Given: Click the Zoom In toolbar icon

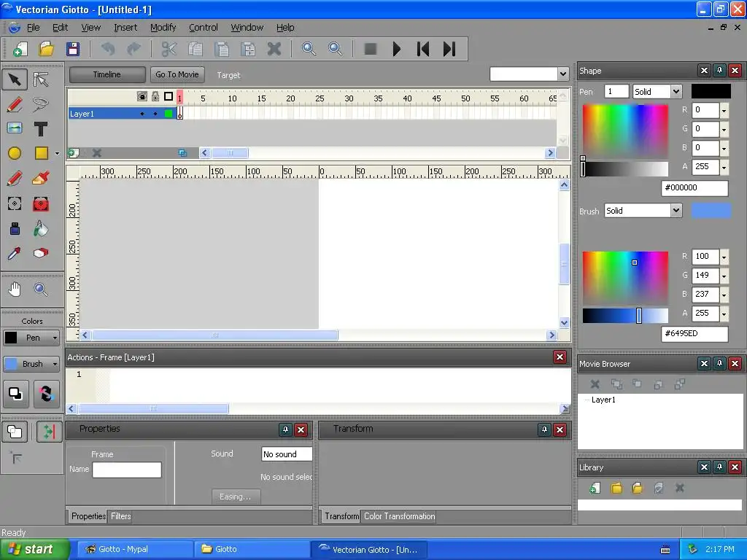Looking at the screenshot, I should 309,49.
